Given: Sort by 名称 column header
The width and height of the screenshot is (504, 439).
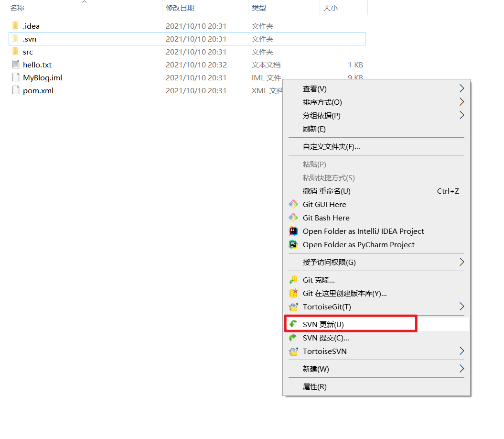Looking at the screenshot, I should (x=17, y=8).
